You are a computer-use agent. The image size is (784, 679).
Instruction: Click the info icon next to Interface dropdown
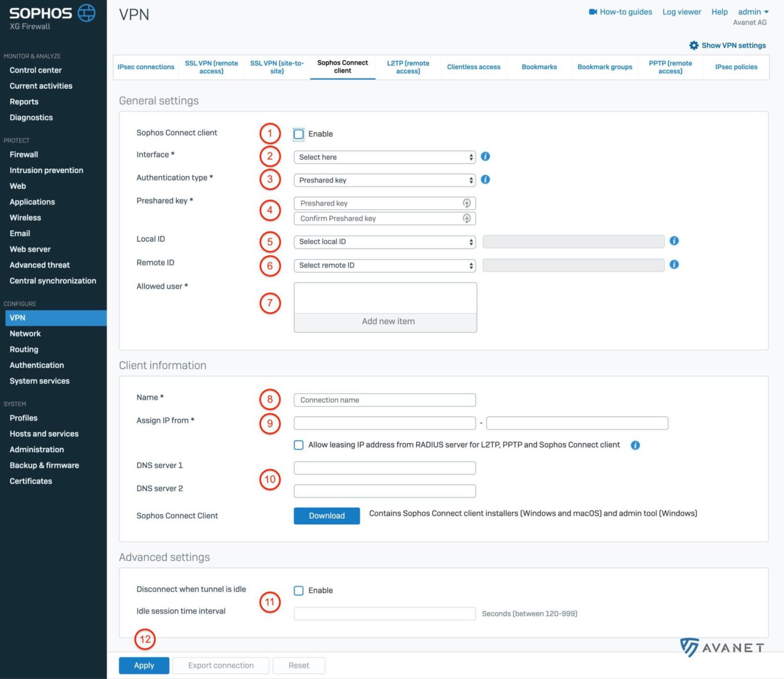tap(485, 157)
